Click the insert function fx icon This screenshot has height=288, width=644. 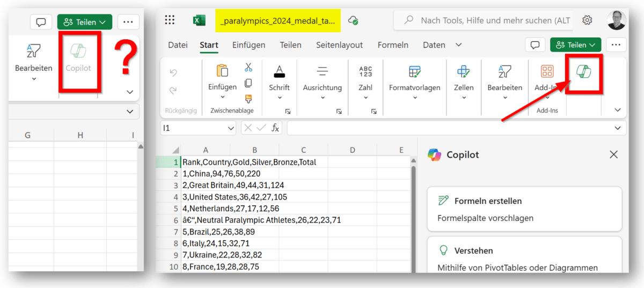click(275, 128)
